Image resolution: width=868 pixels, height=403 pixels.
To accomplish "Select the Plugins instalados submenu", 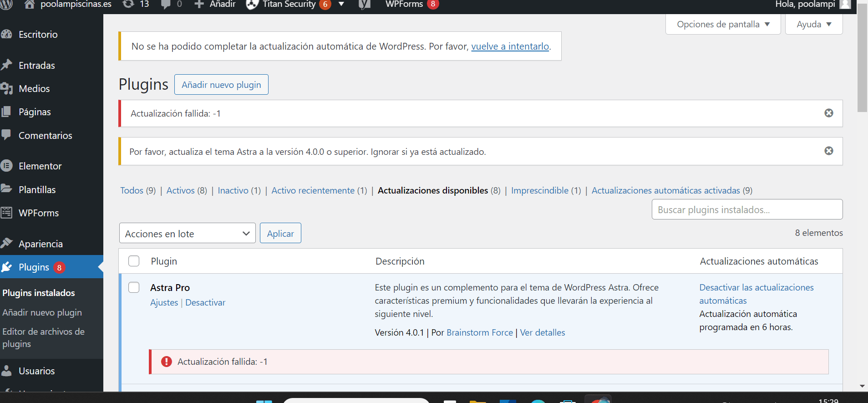I will (39, 293).
